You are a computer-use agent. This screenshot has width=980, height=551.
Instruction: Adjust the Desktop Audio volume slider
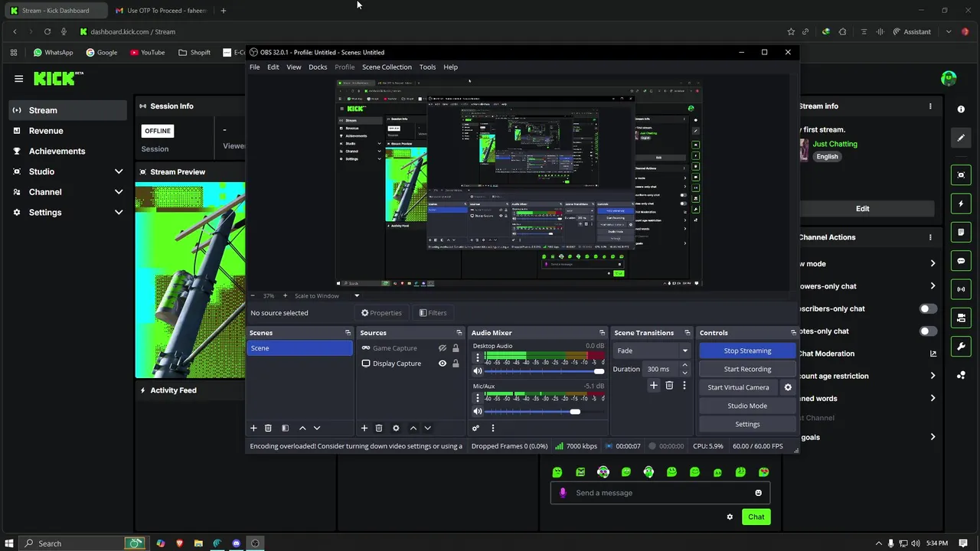click(x=544, y=371)
